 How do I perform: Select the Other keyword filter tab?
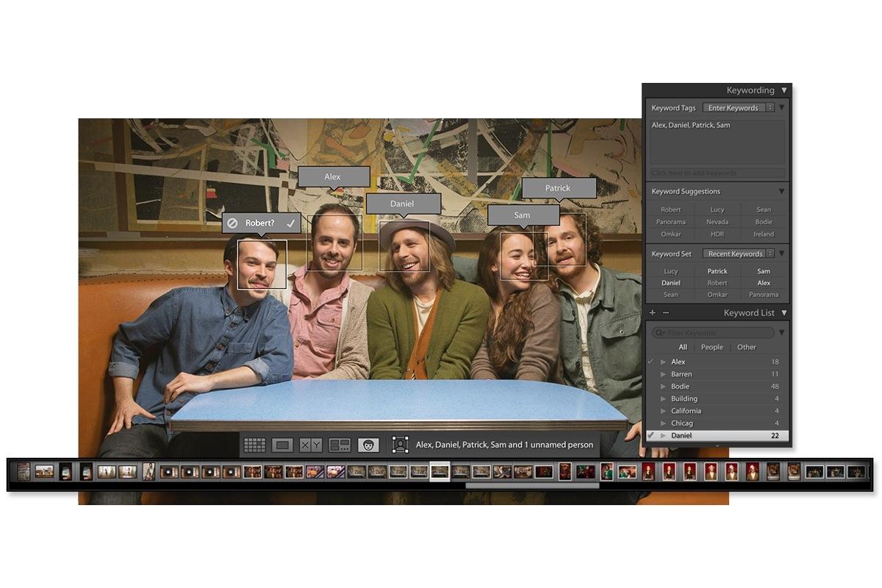[746, 347]
